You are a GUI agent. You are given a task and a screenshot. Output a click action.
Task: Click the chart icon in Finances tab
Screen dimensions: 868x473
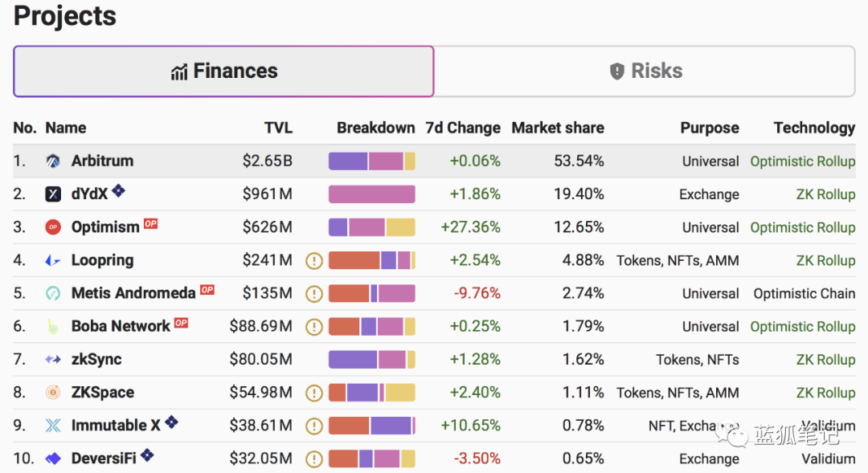(x=178, y=72)
